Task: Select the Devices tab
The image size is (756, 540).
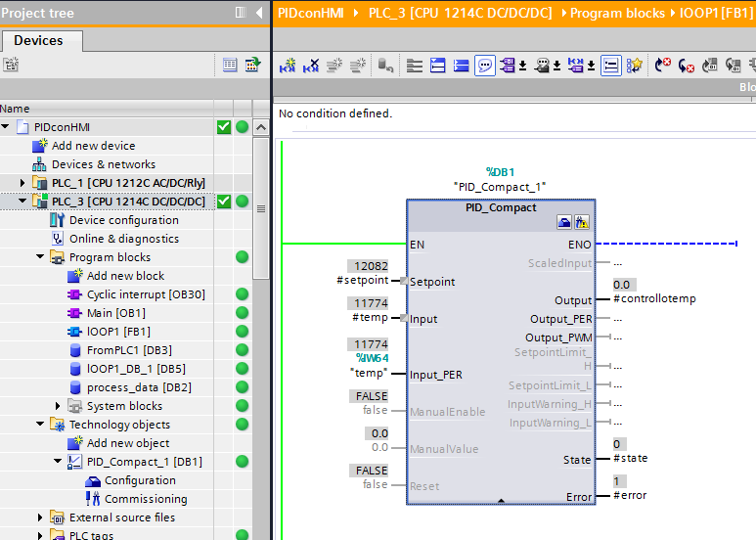Action: [39, 41]
